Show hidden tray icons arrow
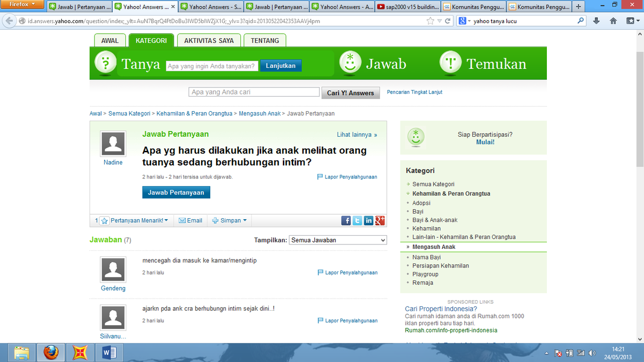Screen dimensions: 644x362 click(x=547, y=353)
